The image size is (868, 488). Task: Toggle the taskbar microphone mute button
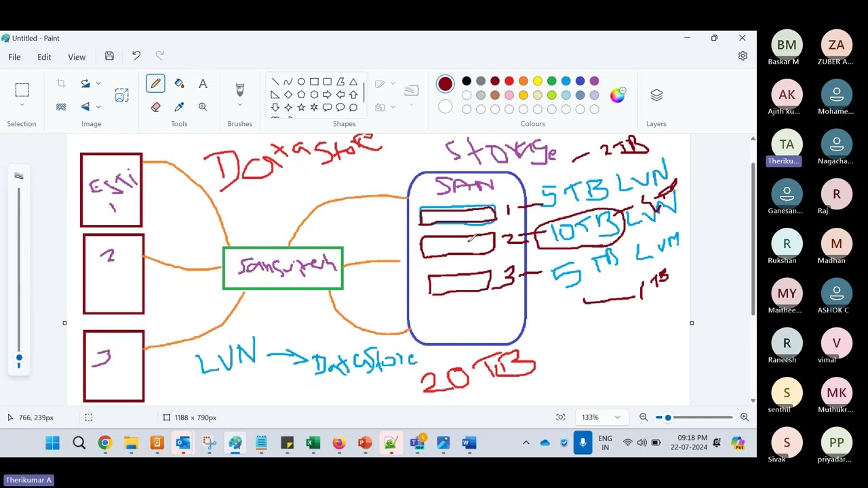coord(583,443)
